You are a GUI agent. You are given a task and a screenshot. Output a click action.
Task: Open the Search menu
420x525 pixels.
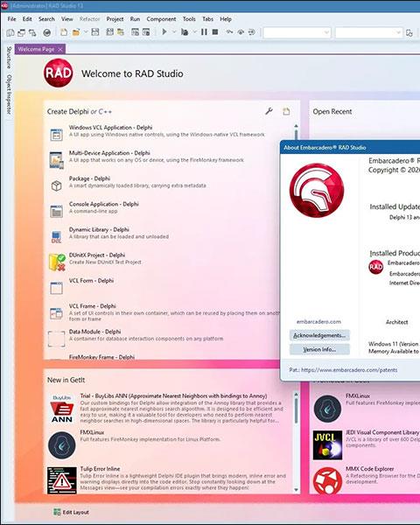click(46, 19)
